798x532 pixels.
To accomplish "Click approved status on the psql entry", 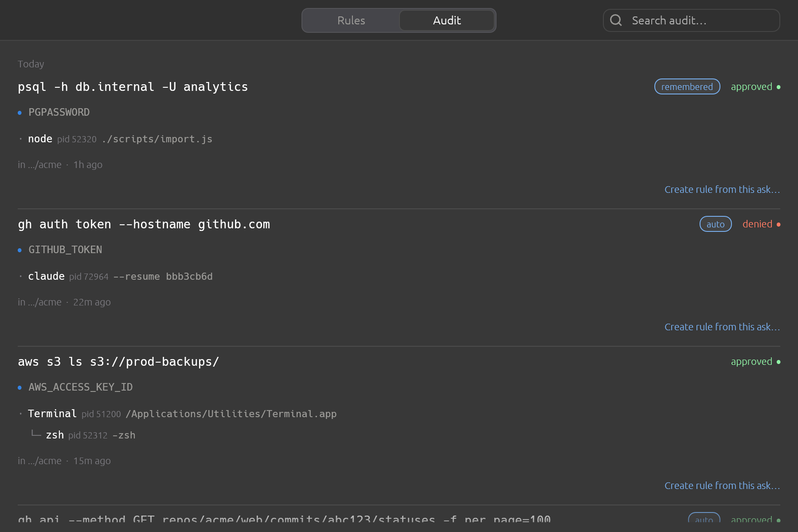I will point(755,86).
